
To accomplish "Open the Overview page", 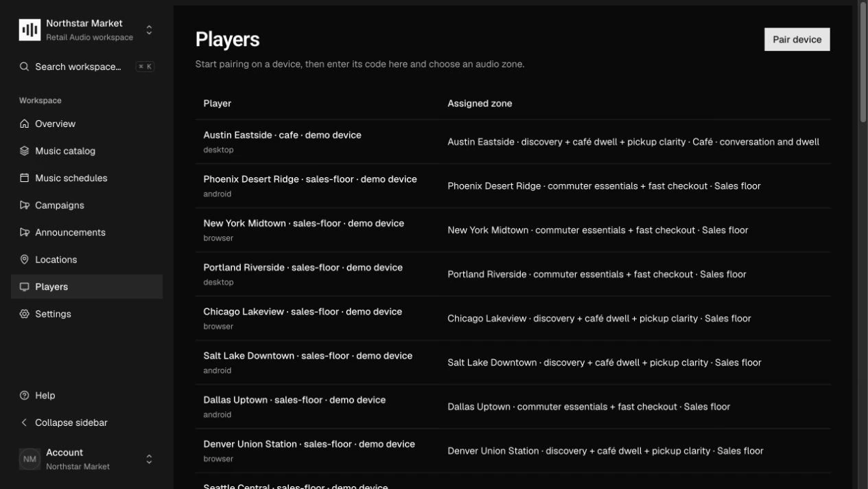I will coord(86,124).
